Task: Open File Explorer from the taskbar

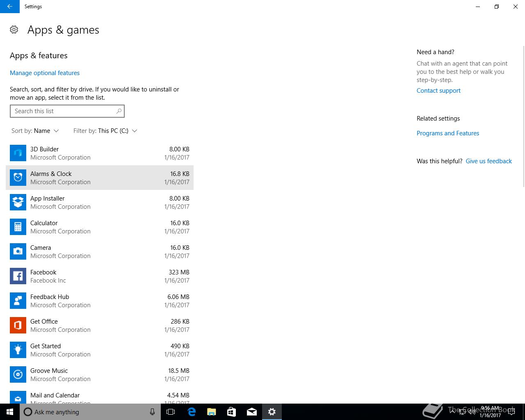Action: point(212,412)
